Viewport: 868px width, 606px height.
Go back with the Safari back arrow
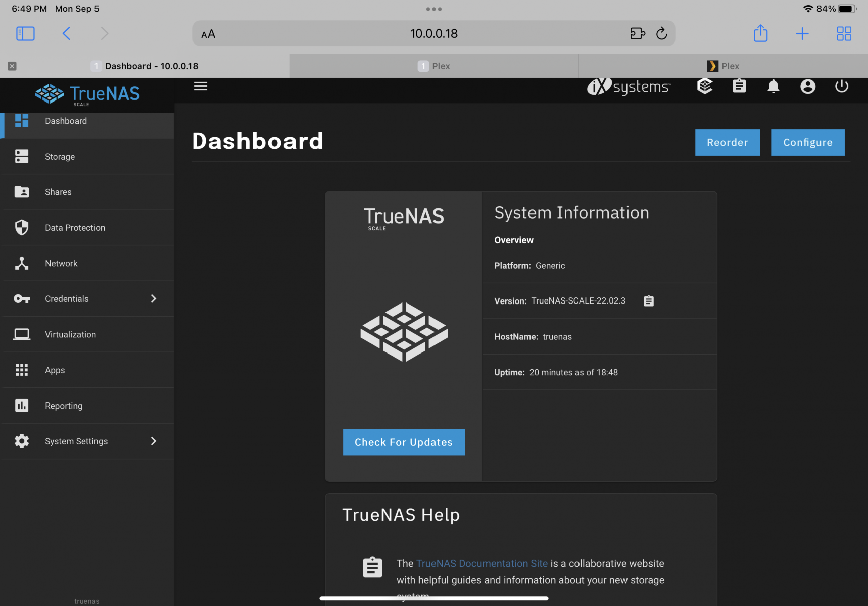pos(66,34)
